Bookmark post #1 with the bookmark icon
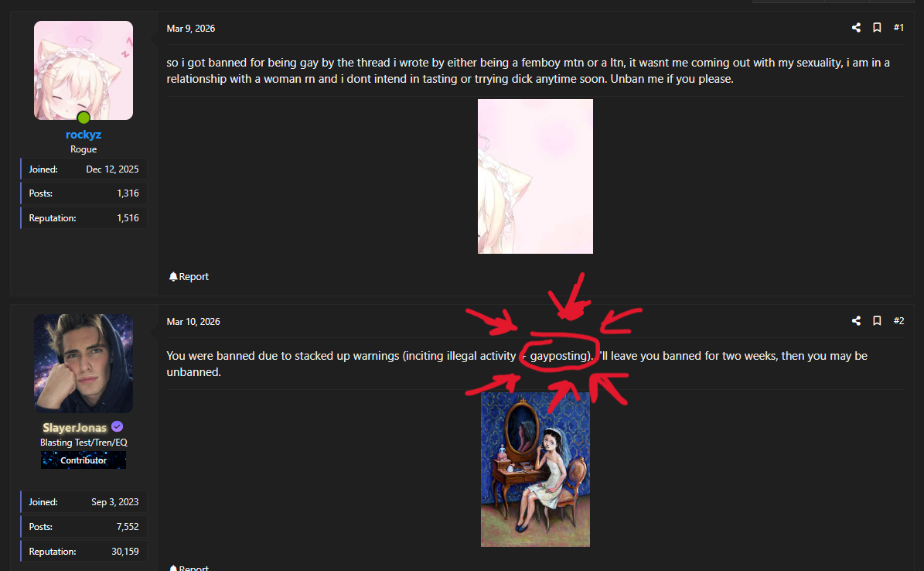 pos(877,28)
